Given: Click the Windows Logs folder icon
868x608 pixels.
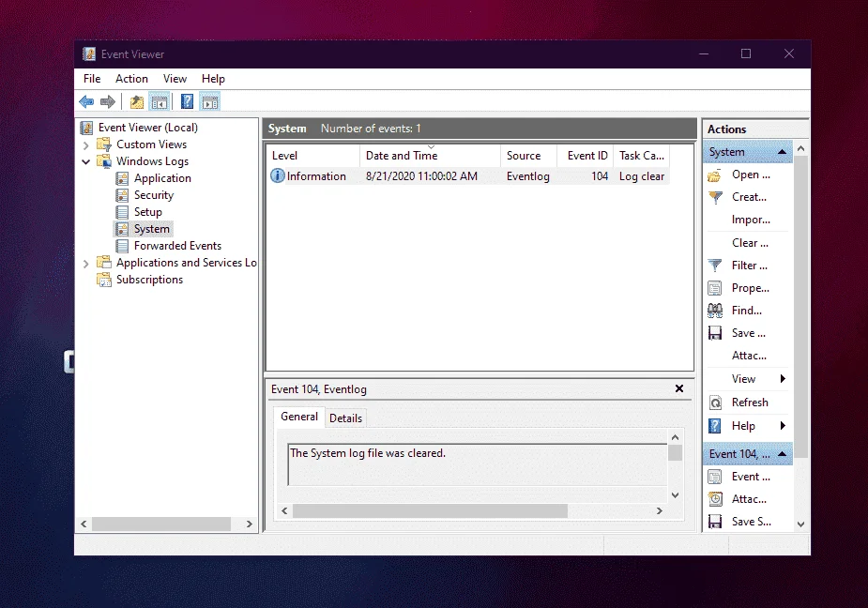Looking at the screenshot, I should (x=103, y=161).
